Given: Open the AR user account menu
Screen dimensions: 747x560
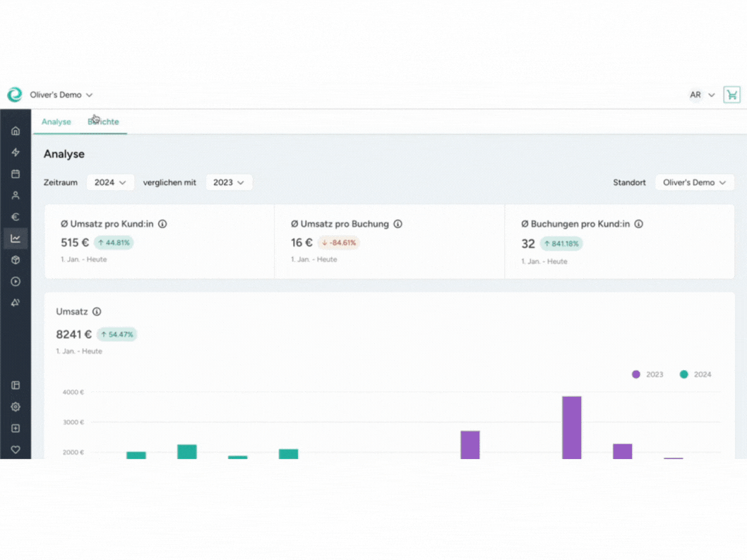Looking at the screenshot, I should [702, 95].
